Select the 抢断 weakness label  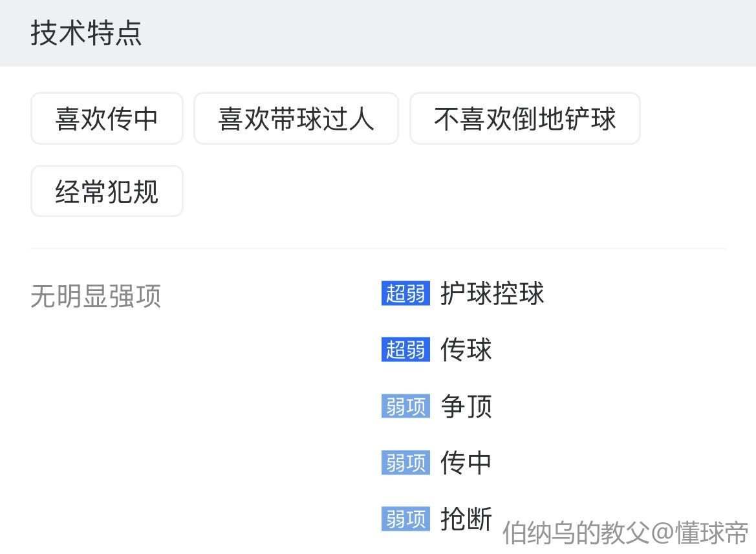pos(466,518)
